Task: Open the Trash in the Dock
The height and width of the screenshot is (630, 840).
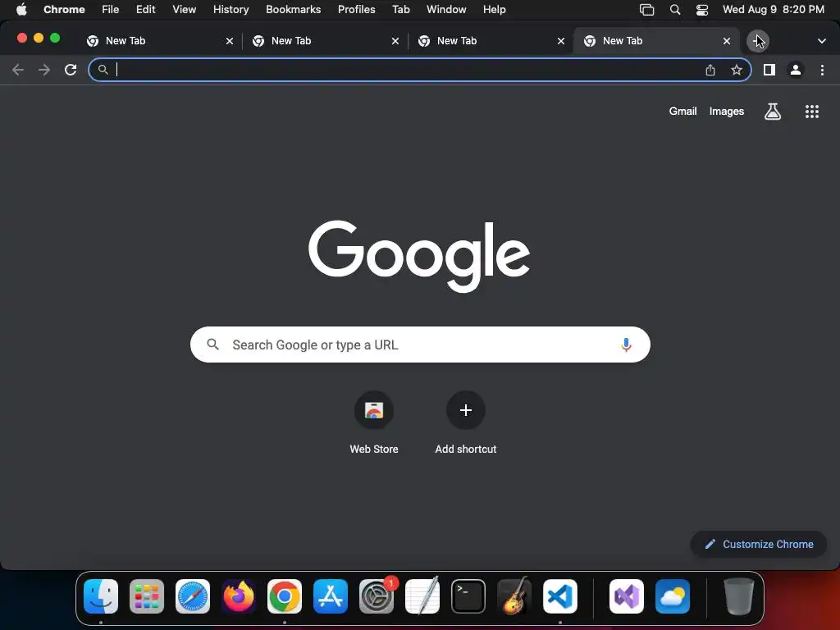Action: pos(739,596)
